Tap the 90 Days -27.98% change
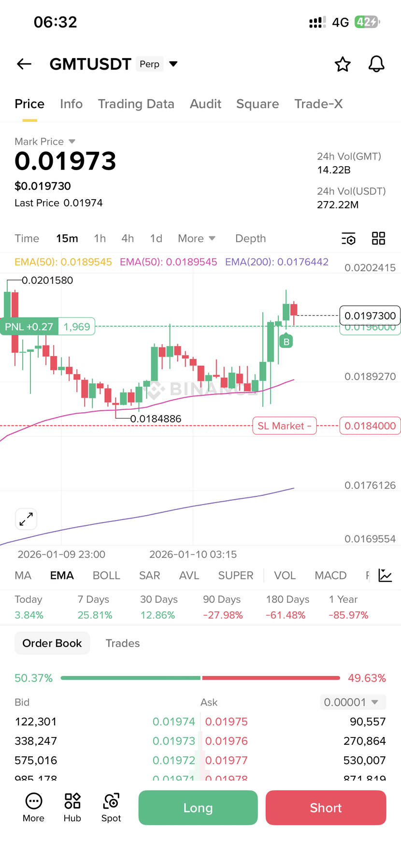The image size is (401, 868). pos(223,607)
